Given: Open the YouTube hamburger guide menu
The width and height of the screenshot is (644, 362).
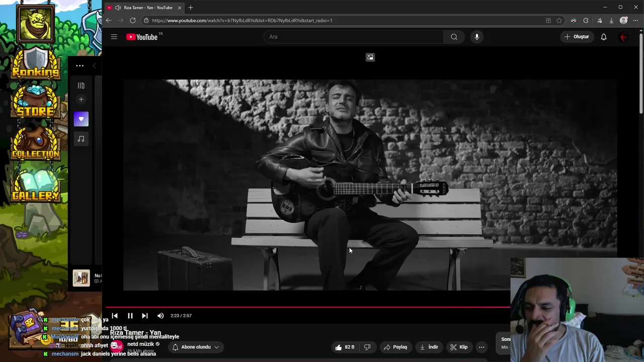Looking at the screenshot, I should pyautogui.click(x=114, y=37).
